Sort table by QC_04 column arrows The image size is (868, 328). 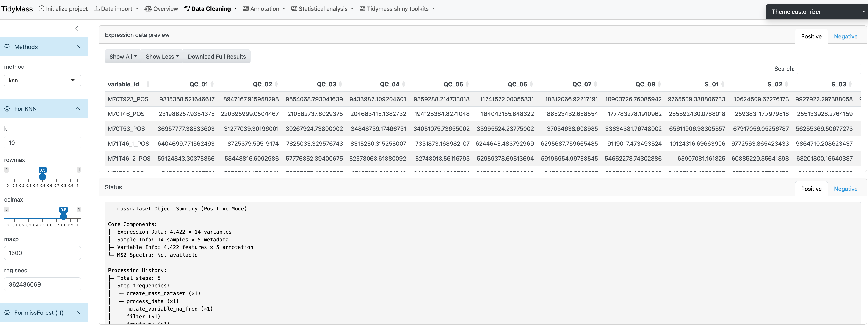point(404,84)
